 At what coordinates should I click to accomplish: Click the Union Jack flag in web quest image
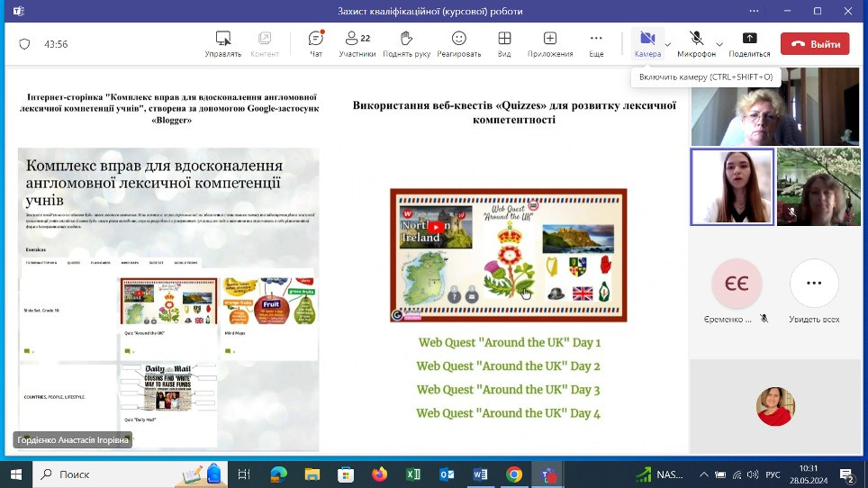[x=583, y=294]
